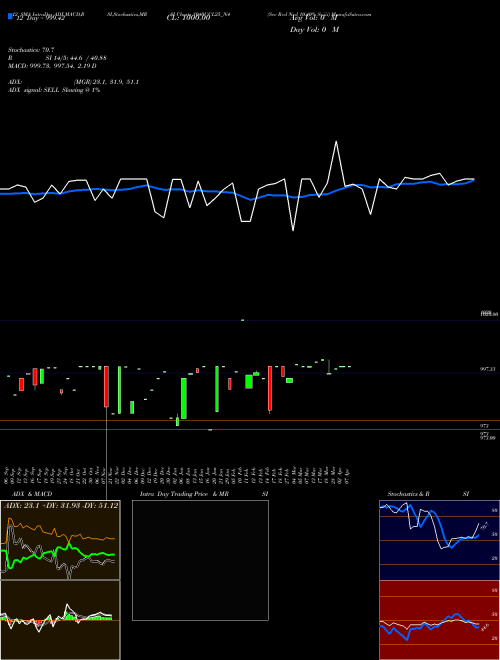Click the 'Avg Vol: 0 M' reading
The height and width of the screenshot is (660, 500).
click(x=314, y=19)
